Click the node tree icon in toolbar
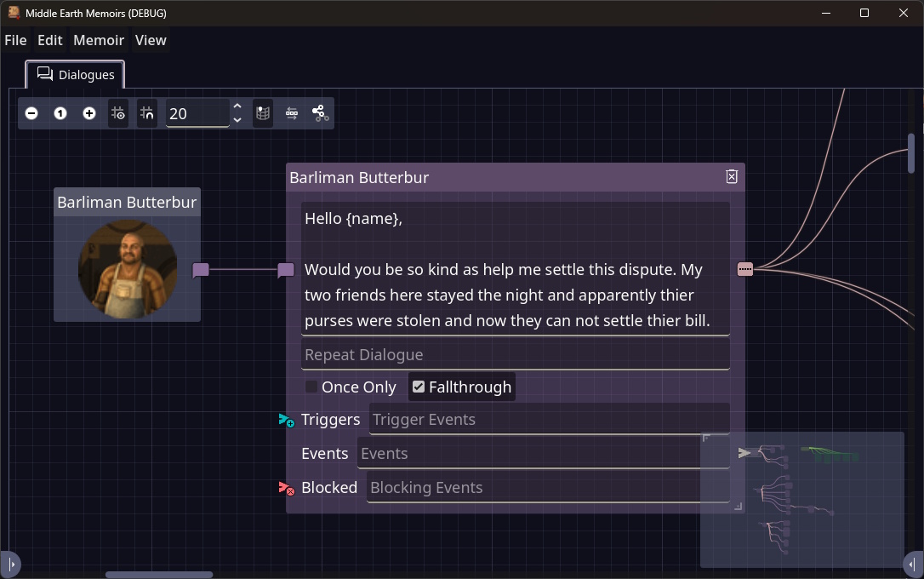Viewport: 924px width, 579px height. coord(320,113)
